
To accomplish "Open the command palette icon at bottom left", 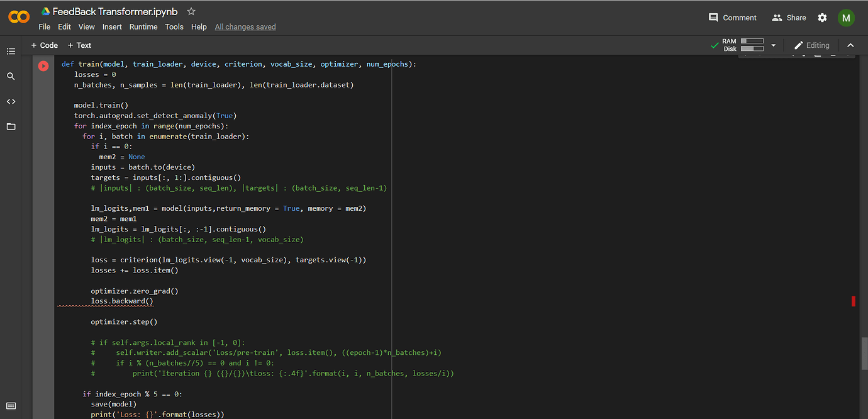I will [11, 406].
